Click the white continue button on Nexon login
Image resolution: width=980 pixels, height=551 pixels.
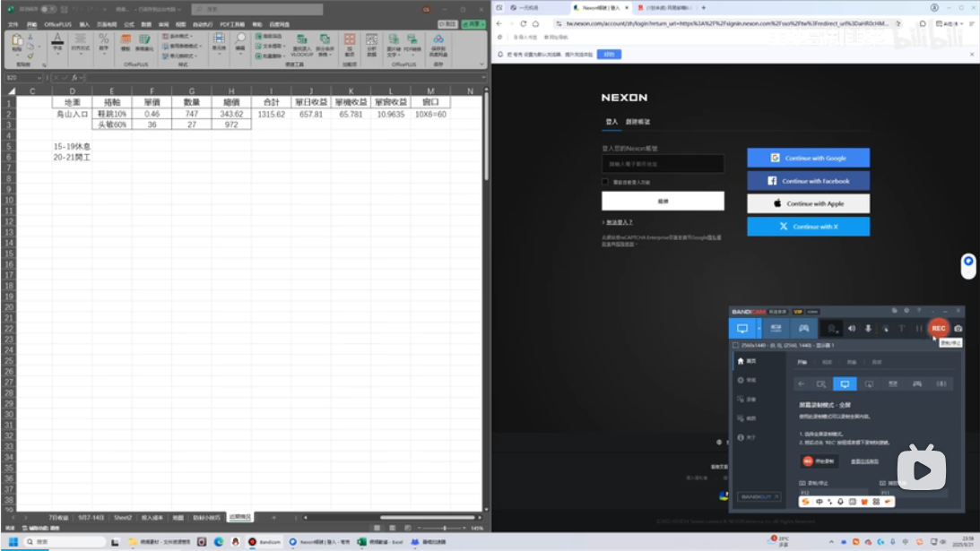(663, 201)
